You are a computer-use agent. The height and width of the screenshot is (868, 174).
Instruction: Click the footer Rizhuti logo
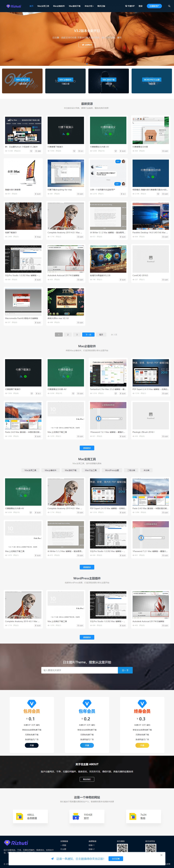point(16,843)
